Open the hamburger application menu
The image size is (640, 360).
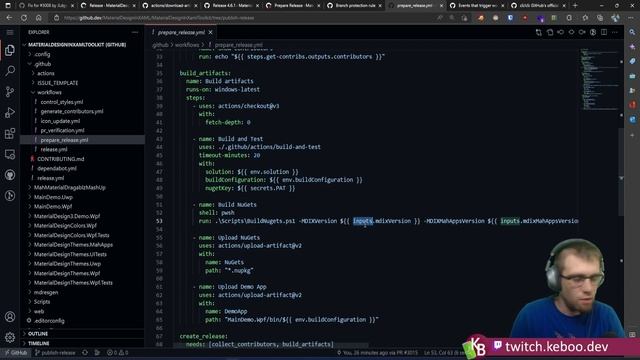tap(10, 32)
